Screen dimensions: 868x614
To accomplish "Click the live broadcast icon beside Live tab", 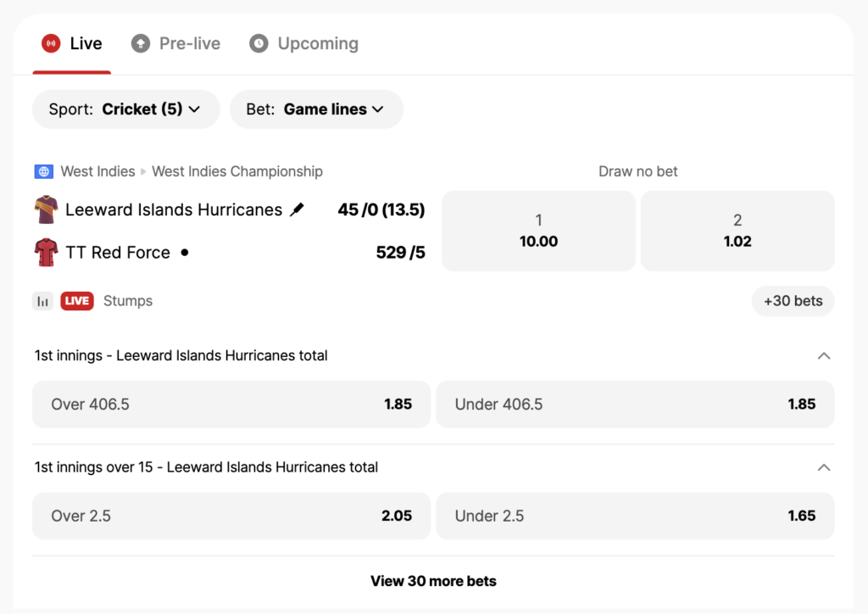I will 52,43.
